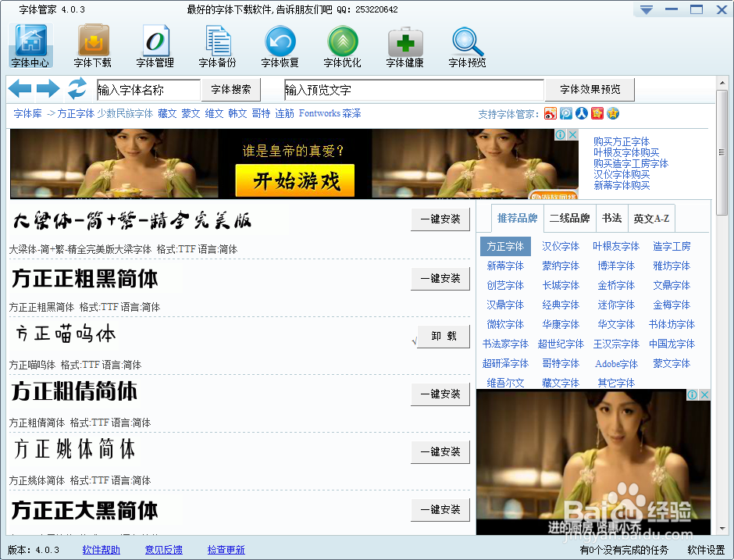Click the 字体备份 backup icon
The image size is (734, 560).
tap(217, 45)
